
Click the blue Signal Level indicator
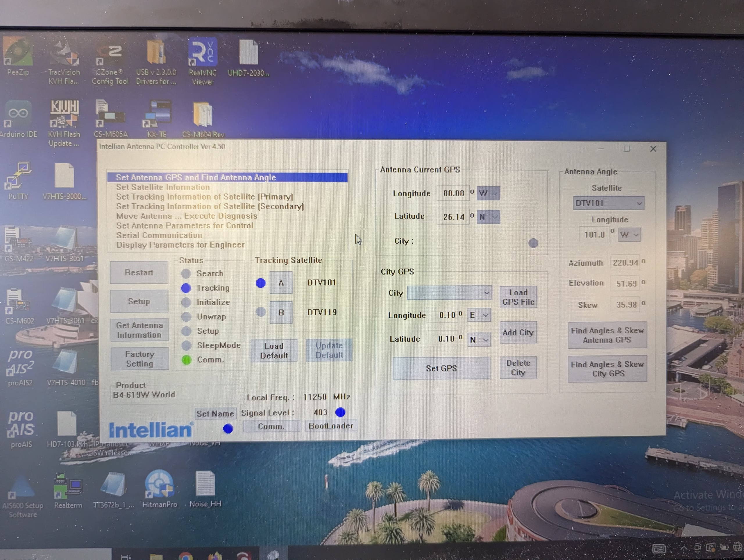click(x=340, y=412)
